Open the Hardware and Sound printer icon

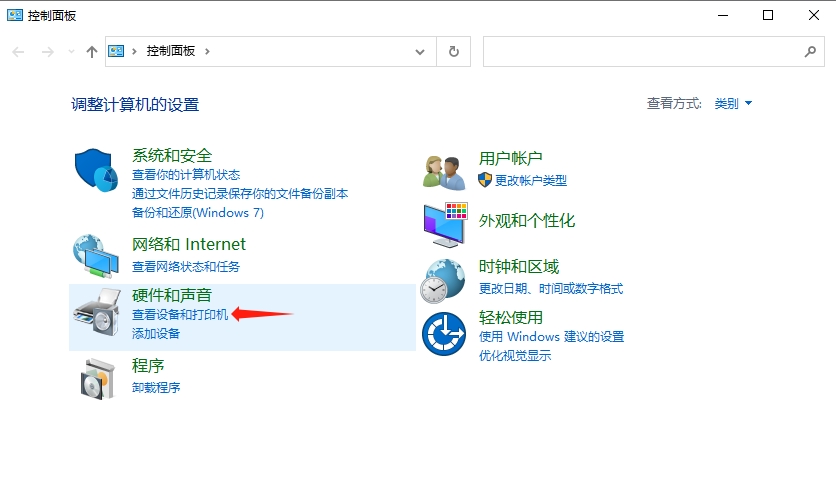[x=97, y=312]
